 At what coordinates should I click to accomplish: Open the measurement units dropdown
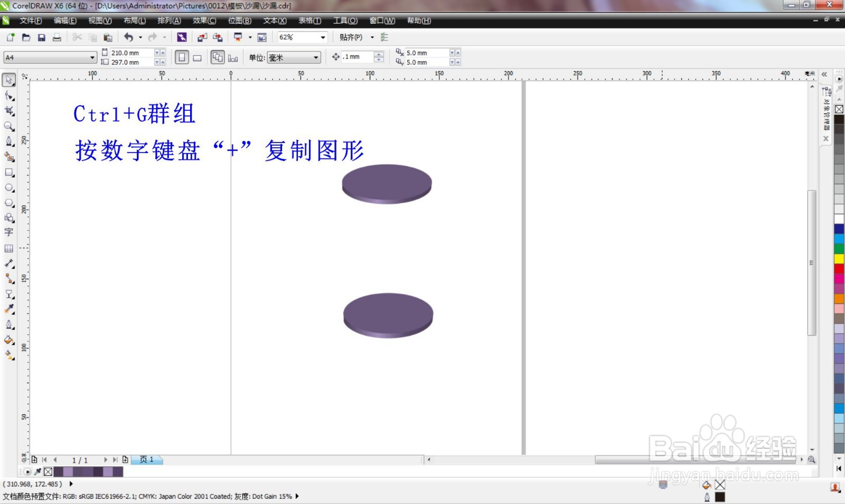(x=316, y=57)
